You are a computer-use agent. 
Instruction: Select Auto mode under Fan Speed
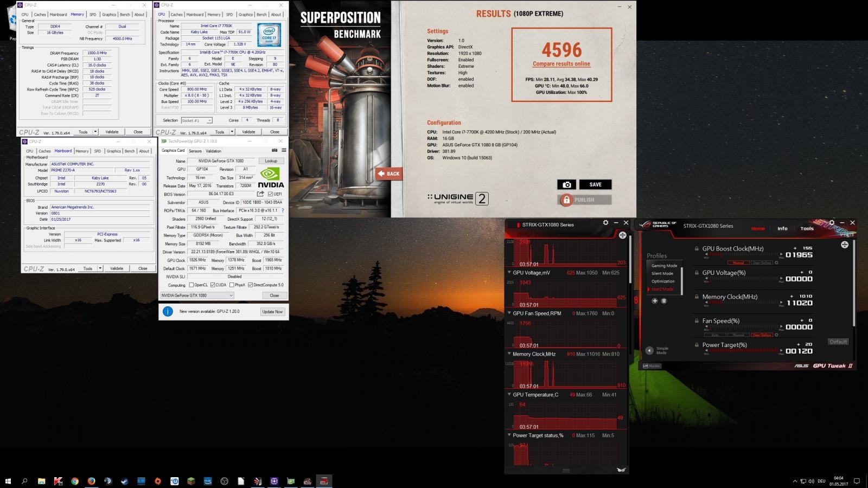[715, 335]
